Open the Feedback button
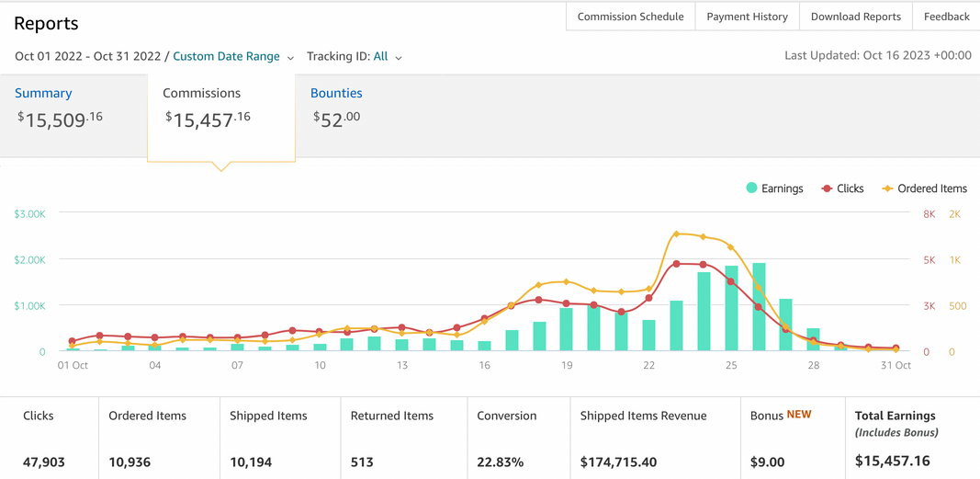This screenshot has height=479, width=980. [x=946, y=17]
